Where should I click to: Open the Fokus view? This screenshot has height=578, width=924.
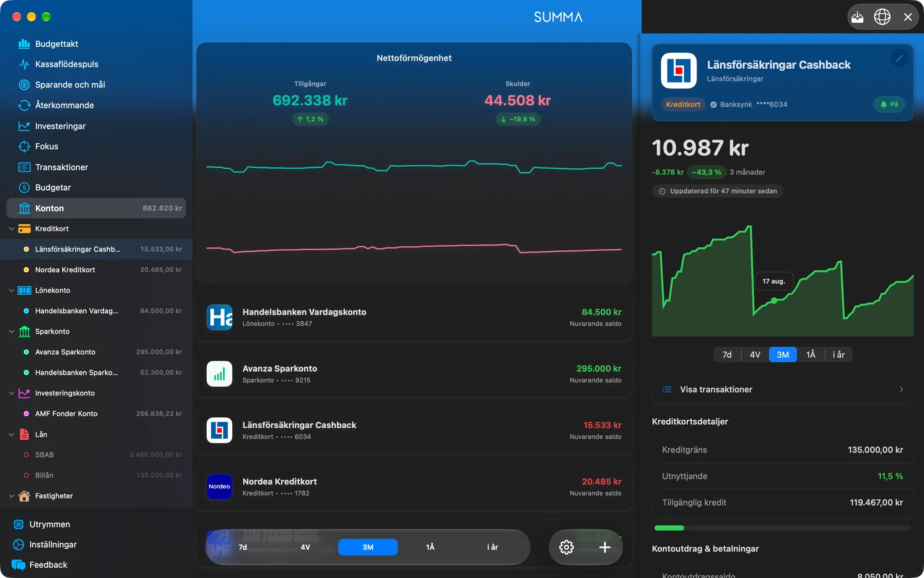click(x=38, y=146)
